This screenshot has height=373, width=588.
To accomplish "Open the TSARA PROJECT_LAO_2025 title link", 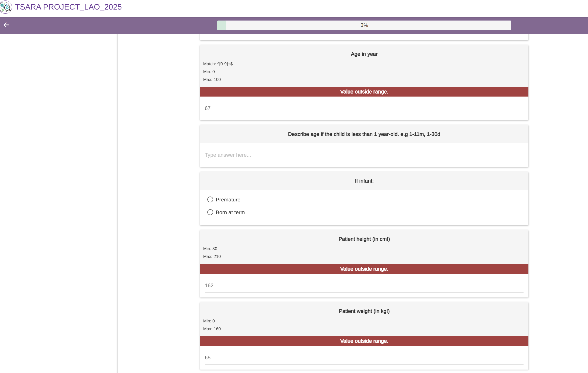I will tap(68, 7).
